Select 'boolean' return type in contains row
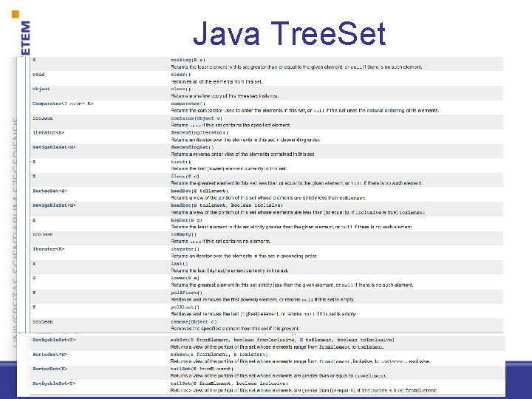 tap(43, 118)
